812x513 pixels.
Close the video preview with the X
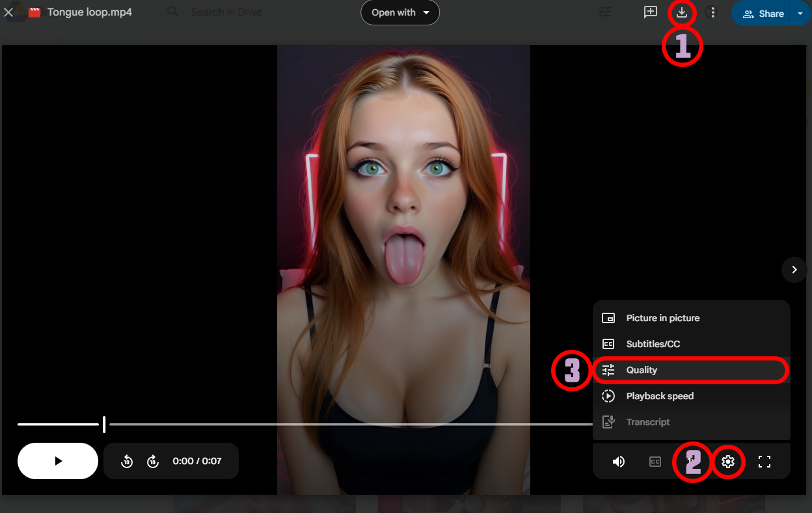pyautogui.click(x=9, y=12)
